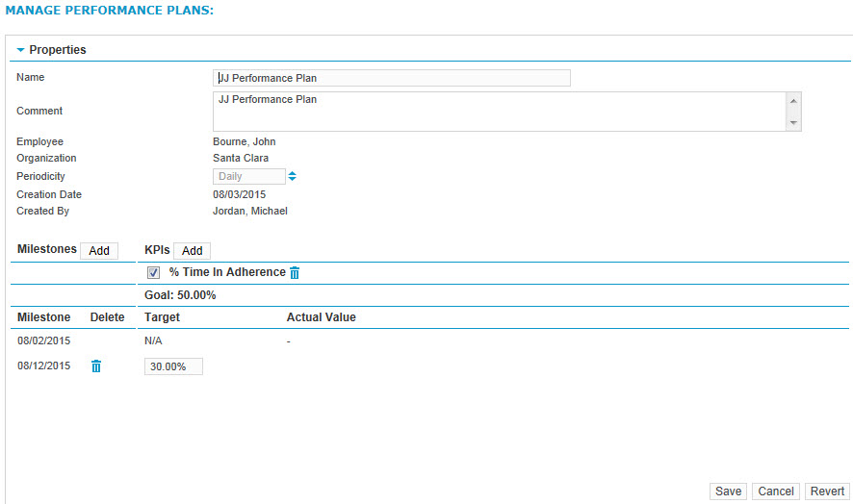Click the Periodicity spinner arrows
The image size is (853, 504).
(x=292, y=176)
